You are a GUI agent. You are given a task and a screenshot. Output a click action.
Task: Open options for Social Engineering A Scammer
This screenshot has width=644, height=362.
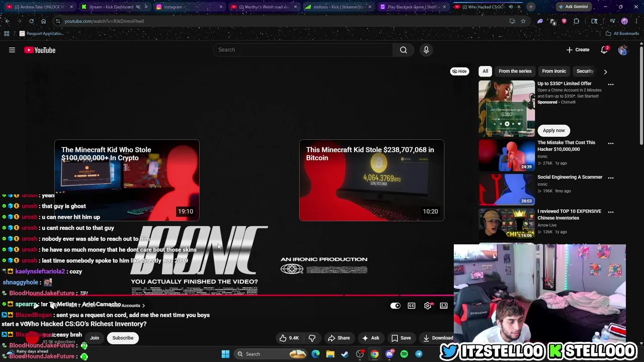[x=611, y=177]
